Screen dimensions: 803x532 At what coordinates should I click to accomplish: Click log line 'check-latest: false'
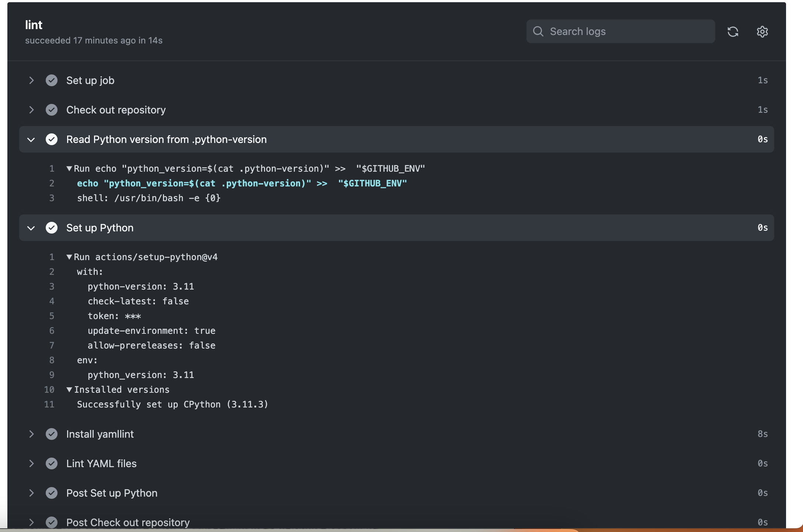click(x=138, y=301)
